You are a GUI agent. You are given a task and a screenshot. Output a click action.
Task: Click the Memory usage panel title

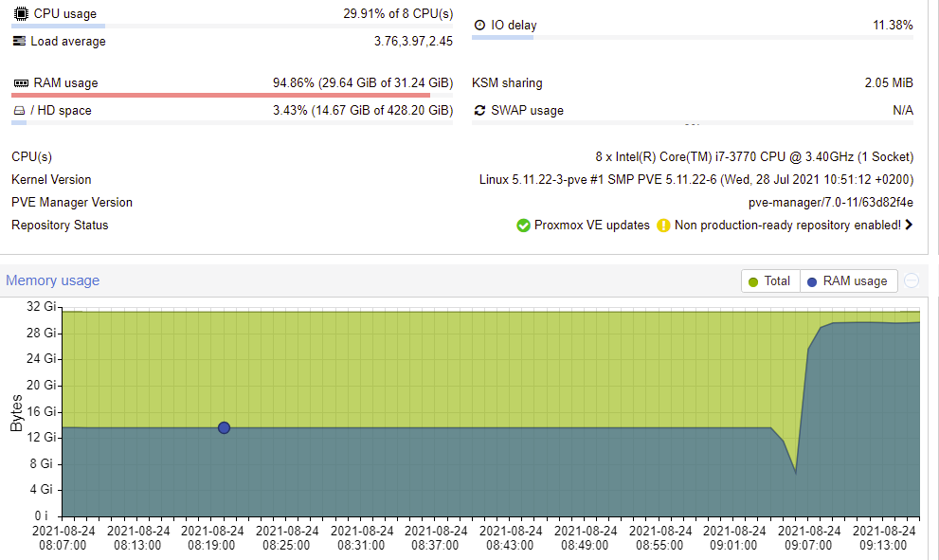53,280
